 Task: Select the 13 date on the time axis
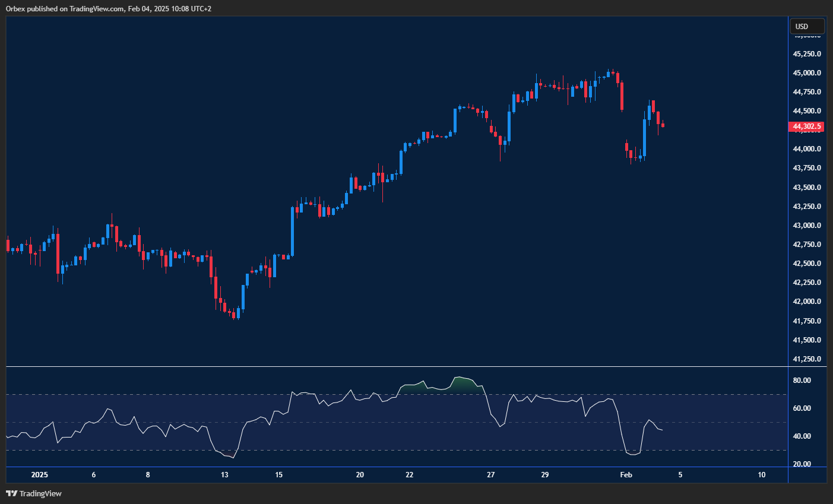224,475
